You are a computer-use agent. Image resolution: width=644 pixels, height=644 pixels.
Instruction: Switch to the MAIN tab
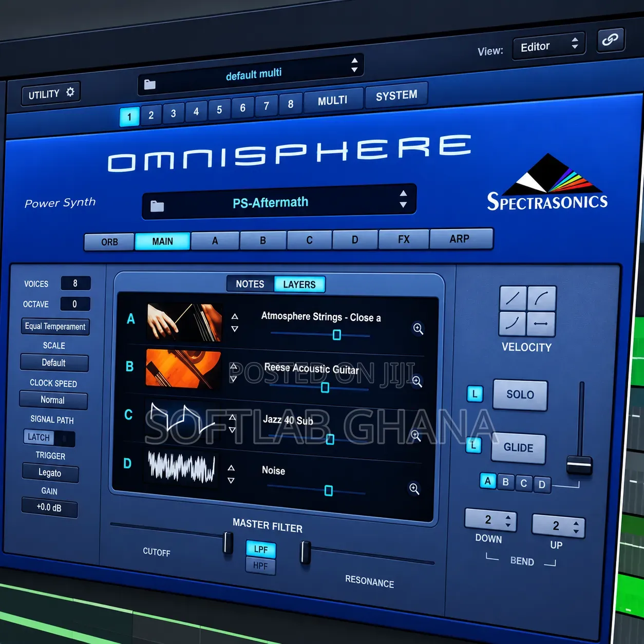click(x=163, y=241)
